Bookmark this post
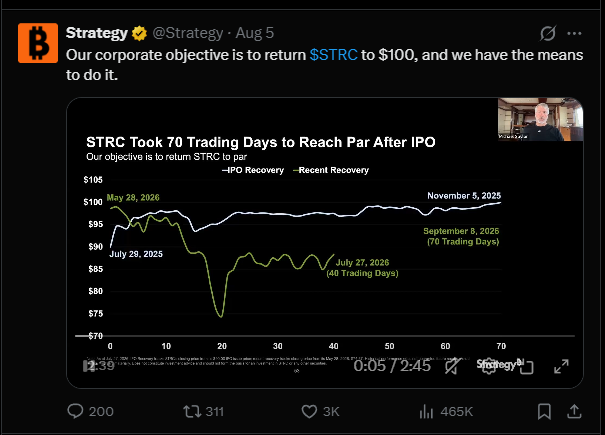Screen dimensions: 605x435 coord(544,411)
